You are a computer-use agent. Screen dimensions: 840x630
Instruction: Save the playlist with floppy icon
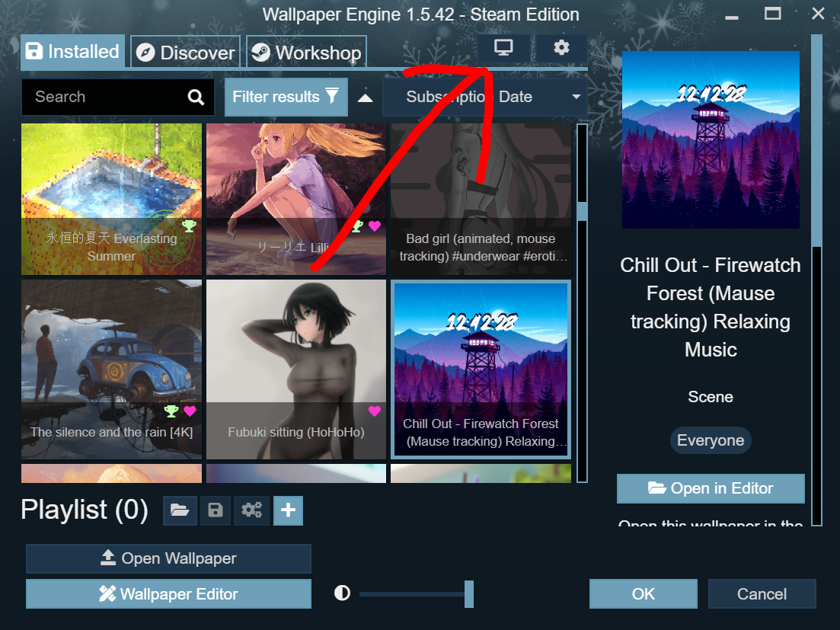216,510
